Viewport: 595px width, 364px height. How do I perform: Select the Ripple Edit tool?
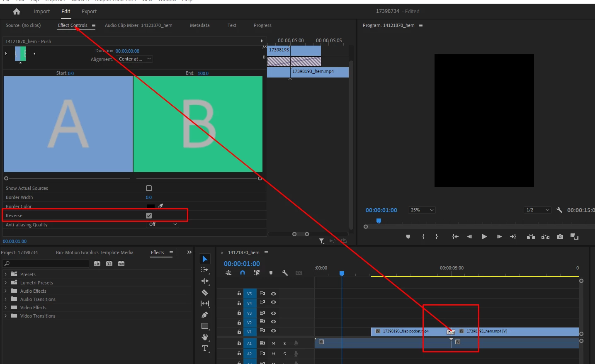point(205,281)
